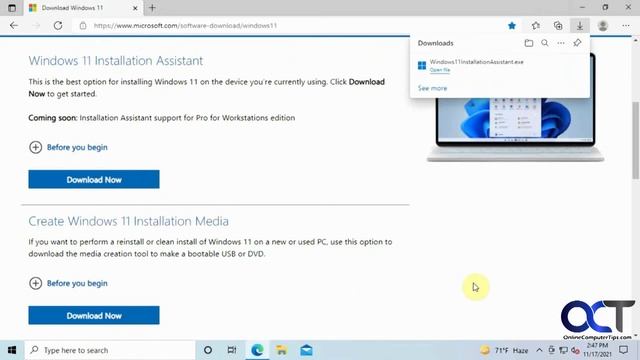The height and width of the screenshot is (360, 640).
Task: Open the Windows Start menu
Action: 12,350
